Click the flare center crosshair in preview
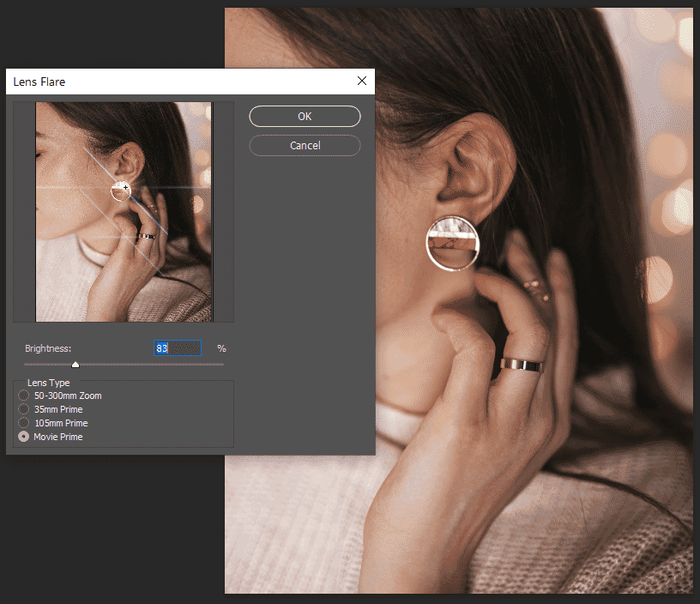The width and height of the screenshot is (700, 604). pyautogui.click(x=125, y=186)
